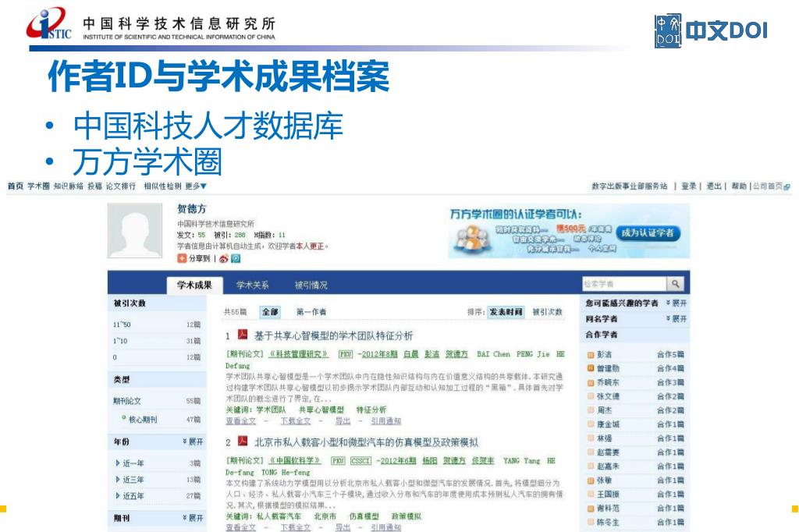Image resolution: width=799 pixels, height=532 pixels.
Task: Click the PKU badge in paper 1
Action: pos(346,354)
